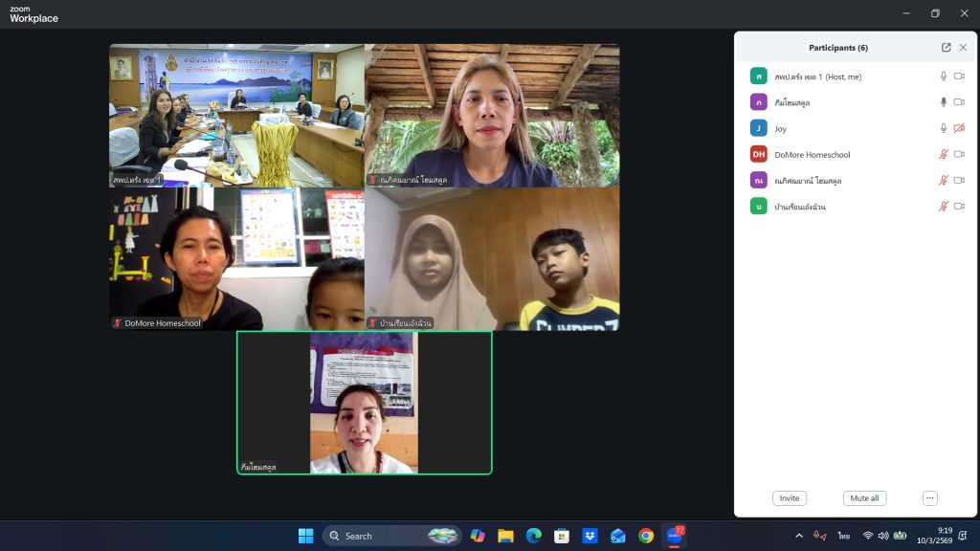Click the host's microphone icon in list
This screenshot has height=551, width=980.
click(x=943, y=76)
